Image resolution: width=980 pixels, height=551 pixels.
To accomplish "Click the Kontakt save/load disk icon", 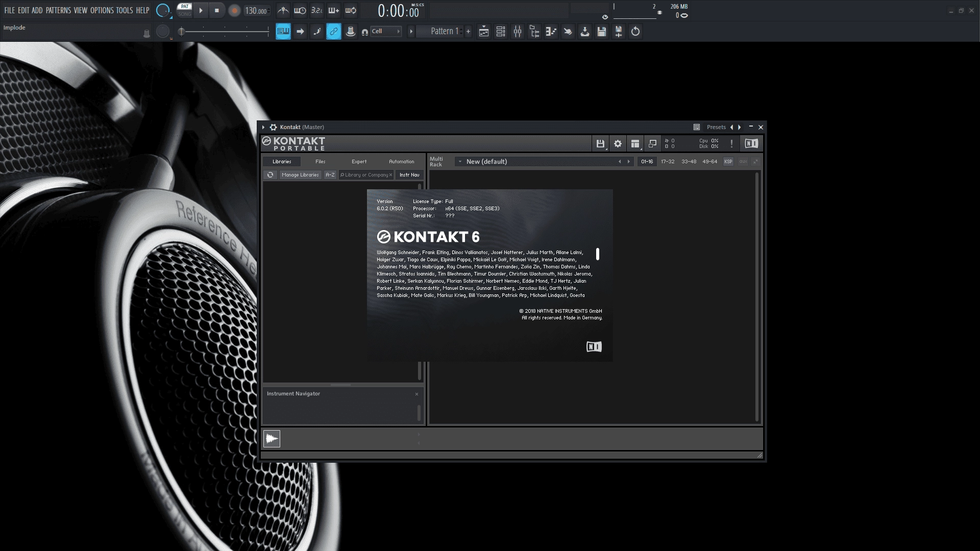I will pyautogui.click(x=601, y=144).
